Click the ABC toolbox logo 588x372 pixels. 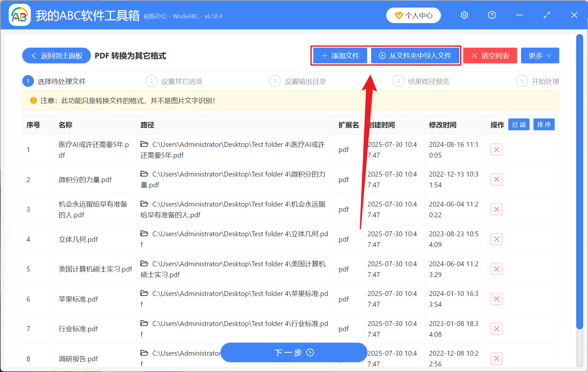click(20, 15)
